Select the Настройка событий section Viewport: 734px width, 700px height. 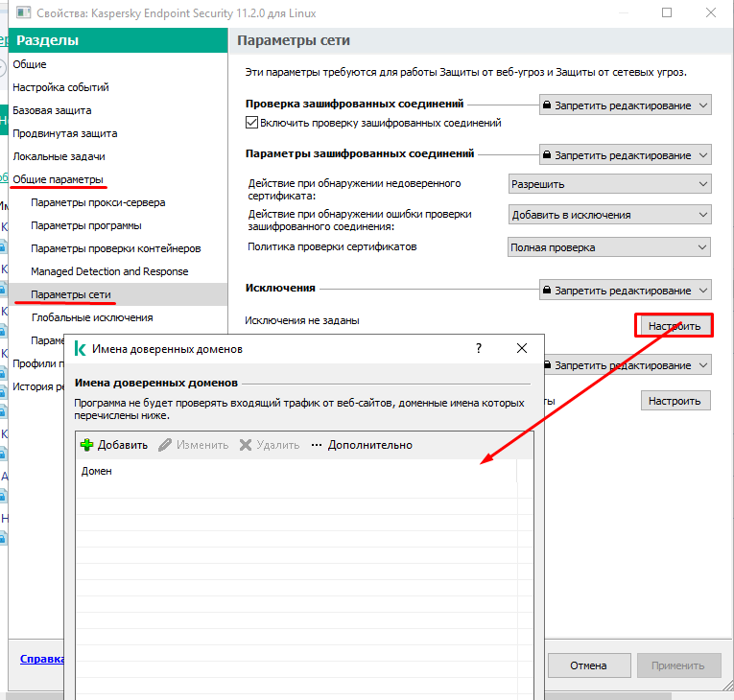click(60, 87)
